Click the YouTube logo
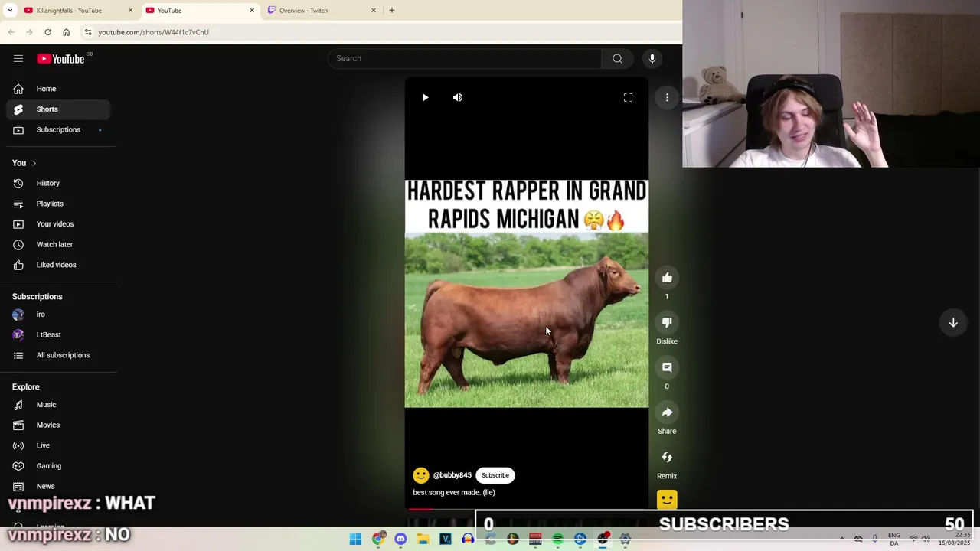 tap(60, 59)
